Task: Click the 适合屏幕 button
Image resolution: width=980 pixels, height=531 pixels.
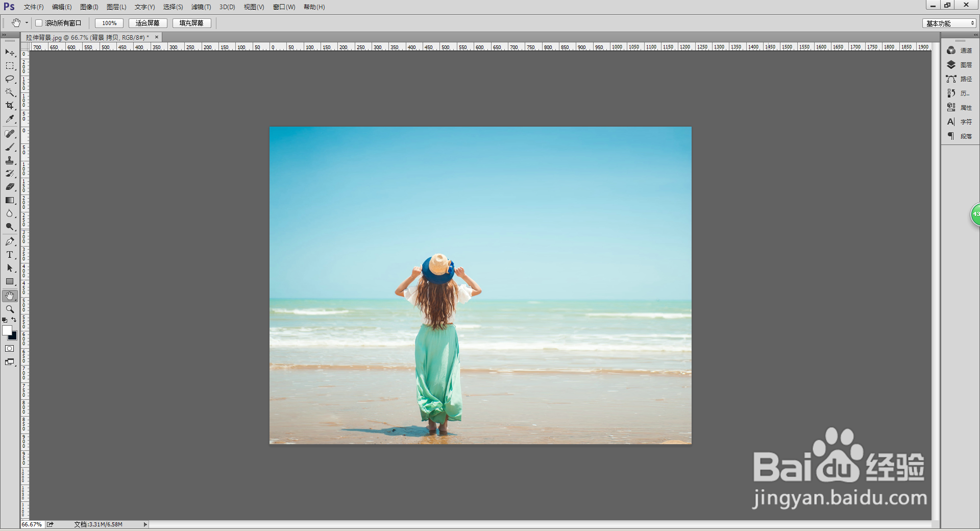Action: (x=148, y=23)
